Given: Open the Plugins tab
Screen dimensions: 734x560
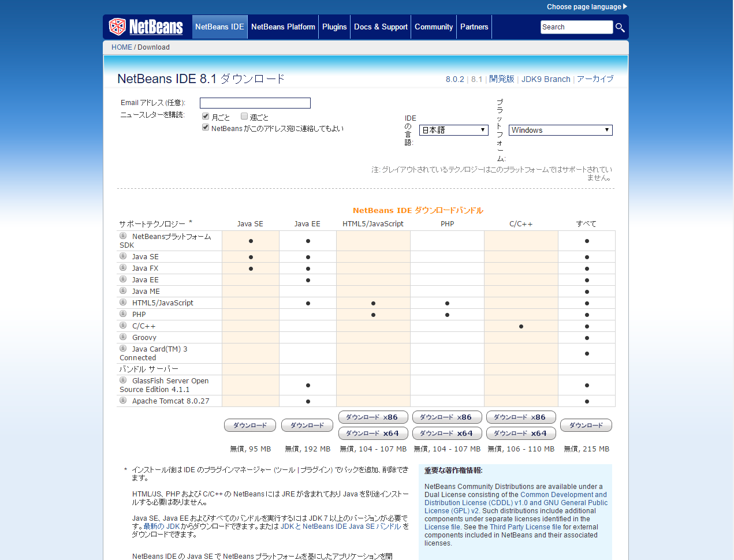Looking at the screenshot, I should click(x=334, y=27).
